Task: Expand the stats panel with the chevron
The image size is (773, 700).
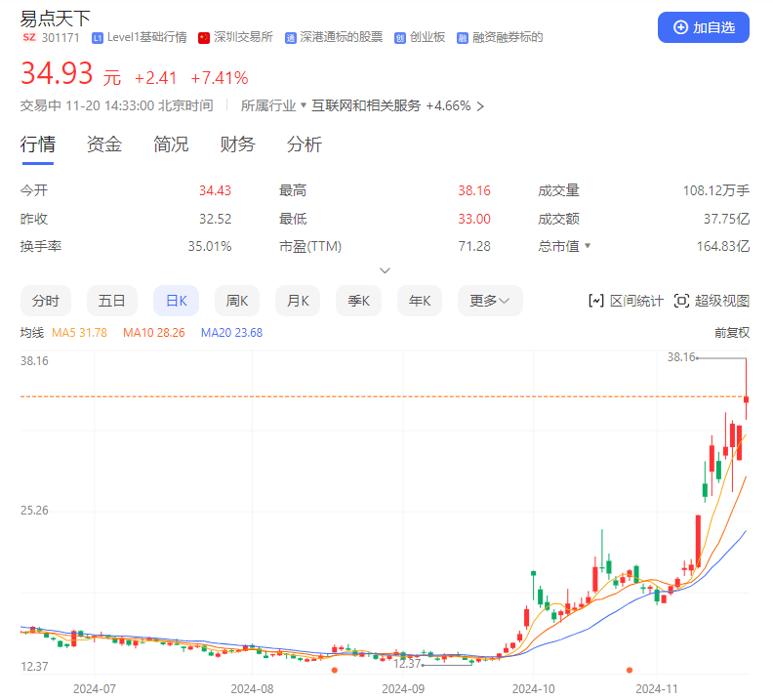Action: pos(385,270)
